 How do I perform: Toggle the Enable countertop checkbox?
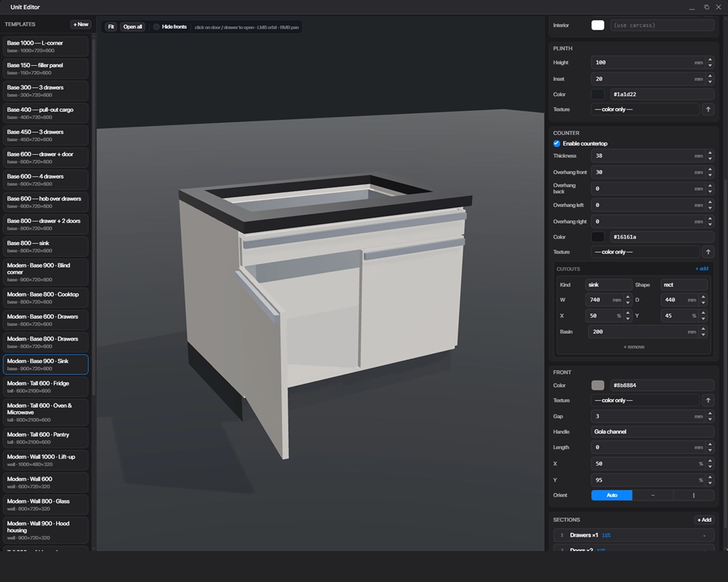pyautogui.click(x=556, y=144)
